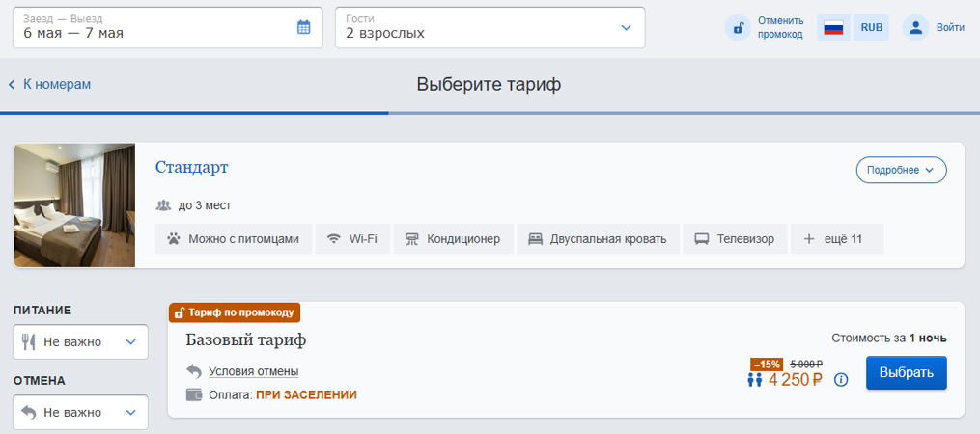980x434 pixels.
Task: Click the unlock promo code icon
Action: point(738,28)
